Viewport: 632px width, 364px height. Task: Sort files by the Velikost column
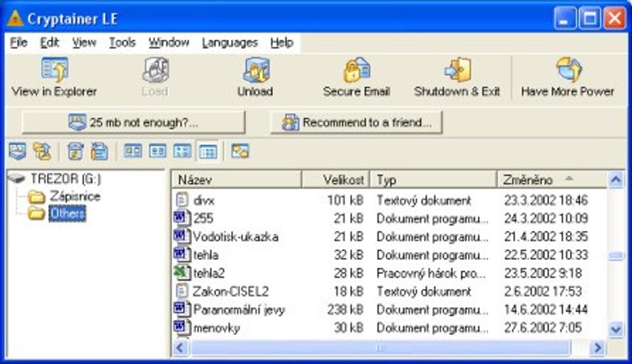(336, 179)
